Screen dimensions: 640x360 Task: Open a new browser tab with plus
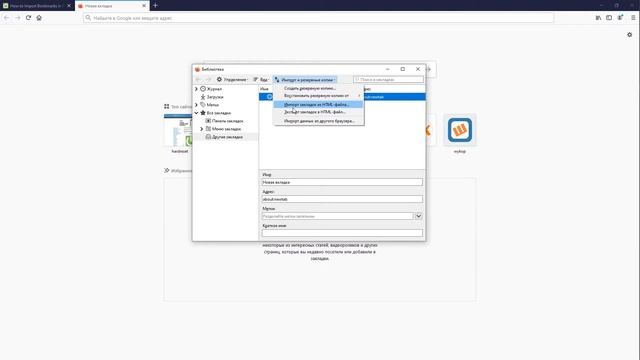(155, 6)
